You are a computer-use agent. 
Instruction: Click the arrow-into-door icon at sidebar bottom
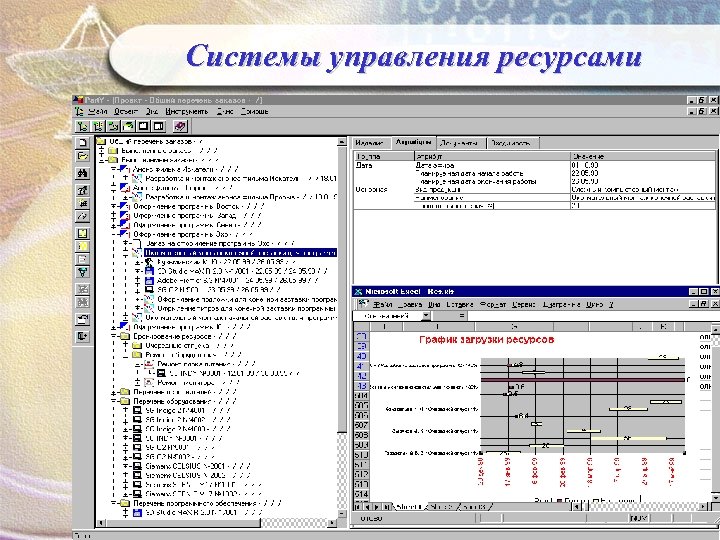click(x=82, y=336)
